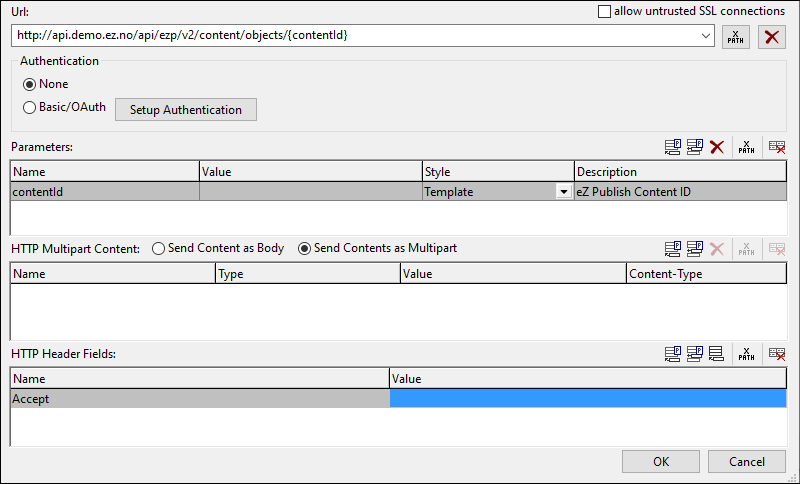
Task: Click XPath icon in HTTP Header Fields toolbar
Action: [746, 353]
